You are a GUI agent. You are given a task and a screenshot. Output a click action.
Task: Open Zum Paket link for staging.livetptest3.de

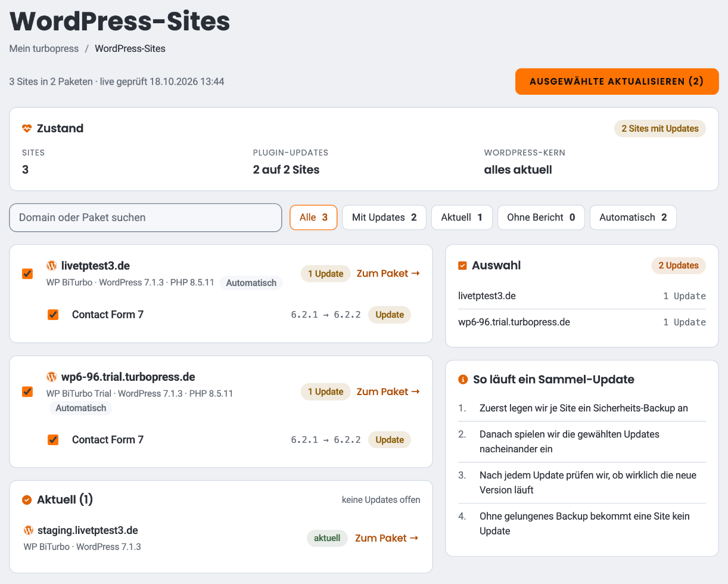387,538
